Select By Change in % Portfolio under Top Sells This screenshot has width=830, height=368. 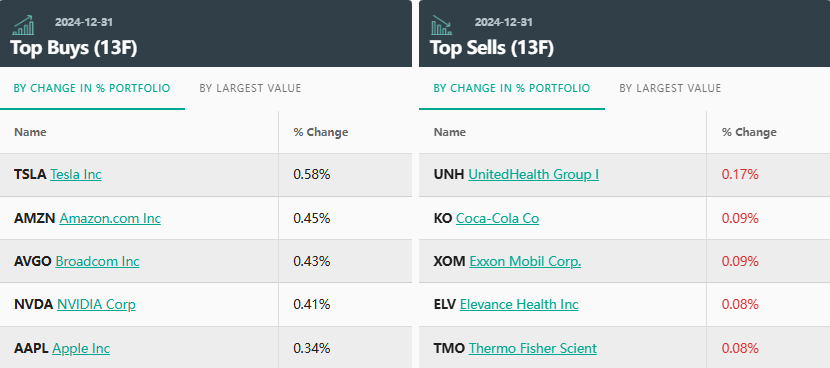[x=512, y=88]
